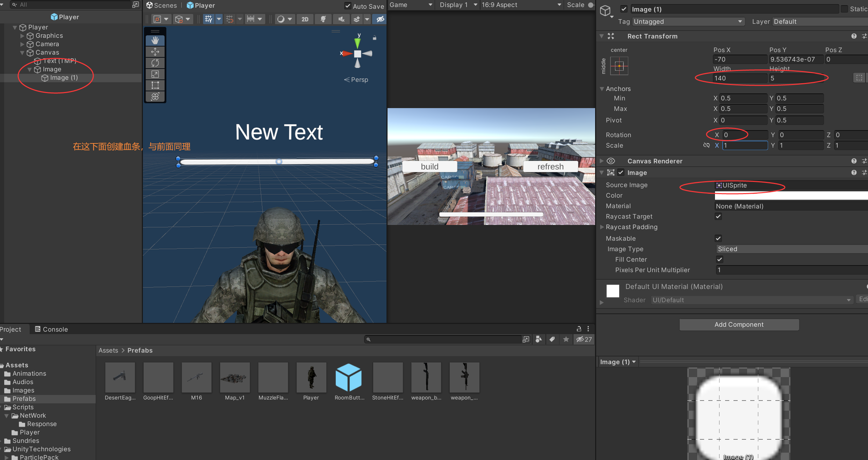Toggle blueprint mode in Rect Transform

(x=859, y=78)
